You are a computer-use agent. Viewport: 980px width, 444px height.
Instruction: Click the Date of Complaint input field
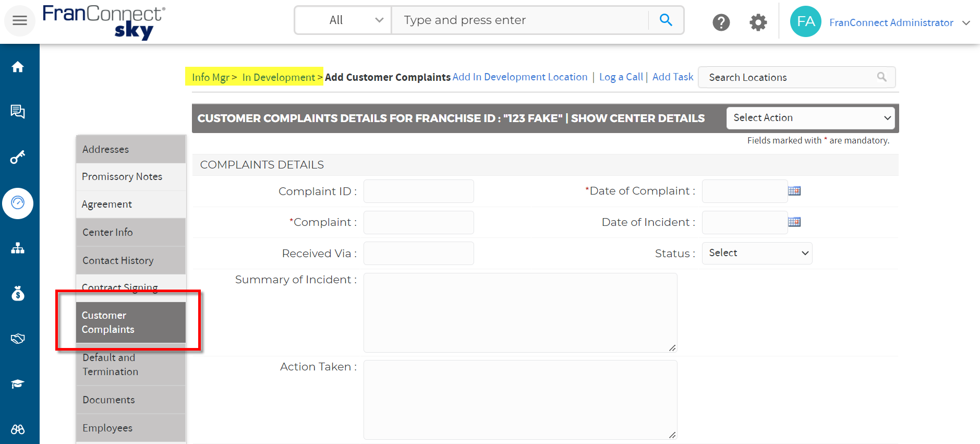(744, 191)
